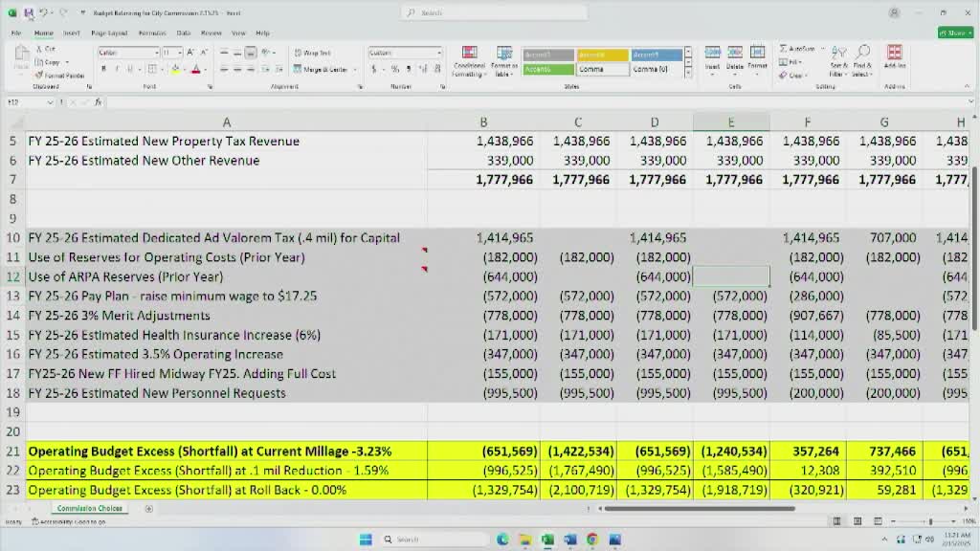Expand the cell styles gallery
This screenshot has height=551, width=980.
pyautogui.click(x=687, y=74)
